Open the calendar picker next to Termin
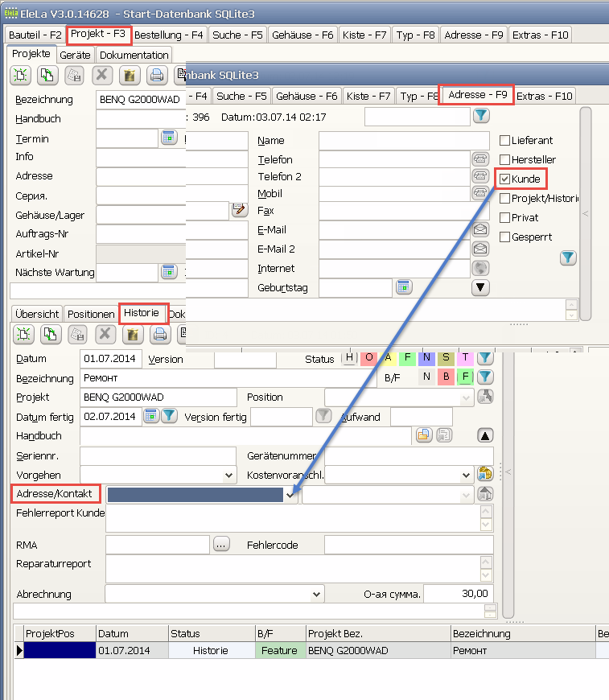This screenshot has width=609, height=700. [168, 138]
